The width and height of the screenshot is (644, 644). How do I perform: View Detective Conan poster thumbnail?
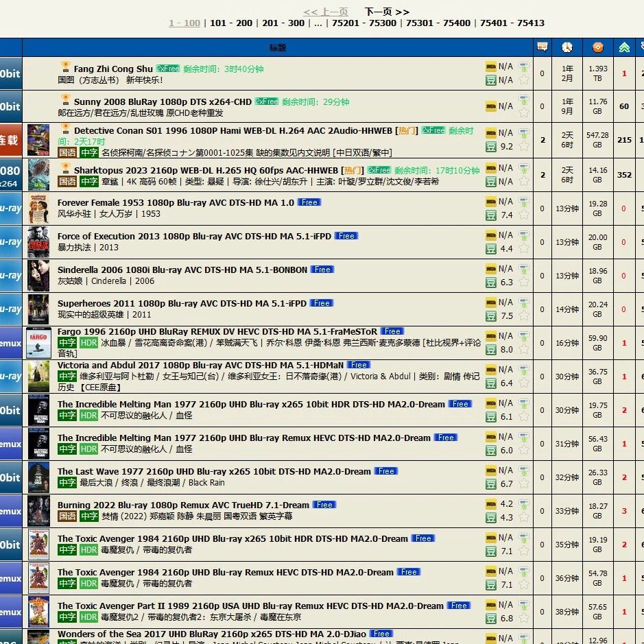[38, 140]
